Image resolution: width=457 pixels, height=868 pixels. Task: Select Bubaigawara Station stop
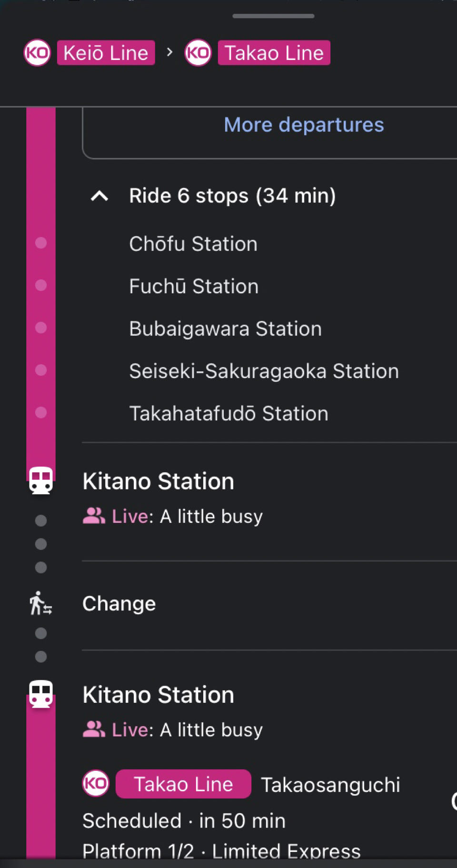click(226, 329)
